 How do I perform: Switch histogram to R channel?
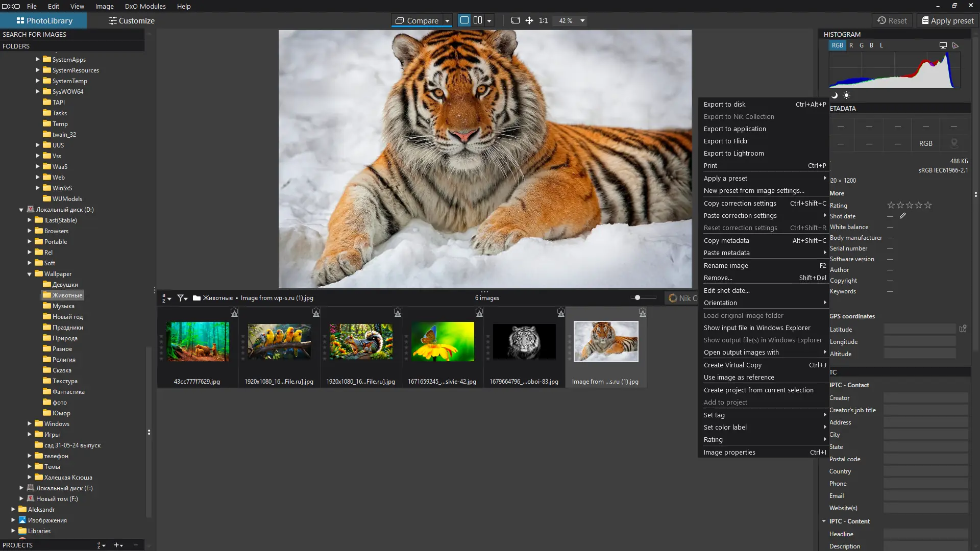tap(851, 45)
